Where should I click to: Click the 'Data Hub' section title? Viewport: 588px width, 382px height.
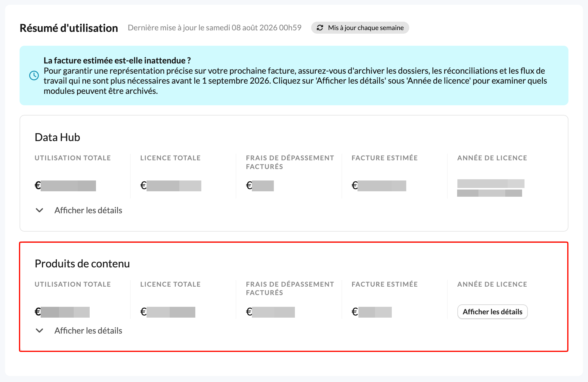[57, 137]
